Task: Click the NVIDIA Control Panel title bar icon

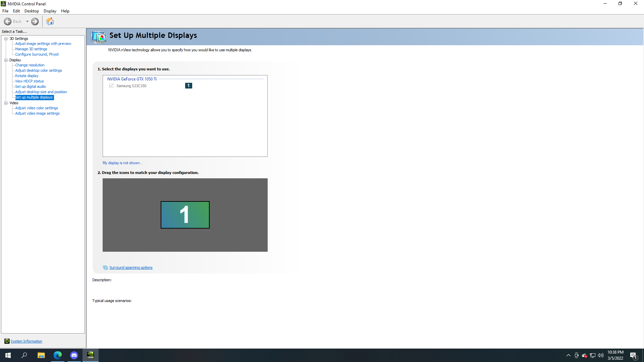Action: tap(3, 4)
